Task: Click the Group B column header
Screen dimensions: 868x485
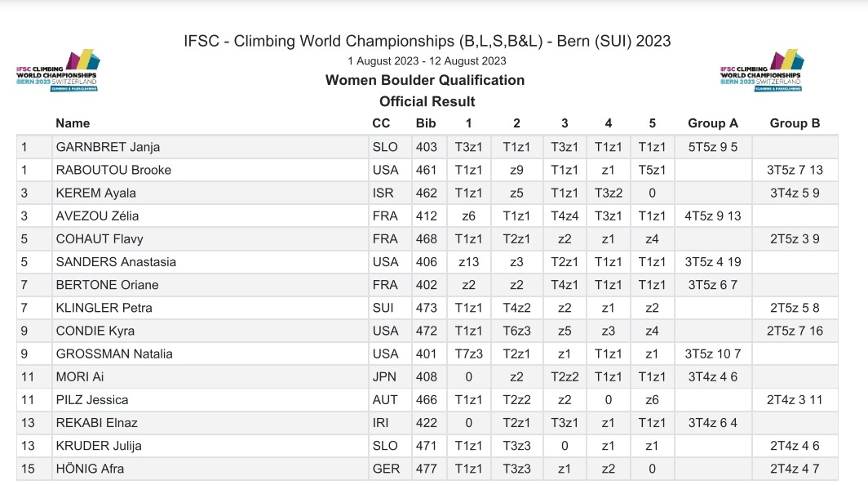Action: (x=795, y=123)
